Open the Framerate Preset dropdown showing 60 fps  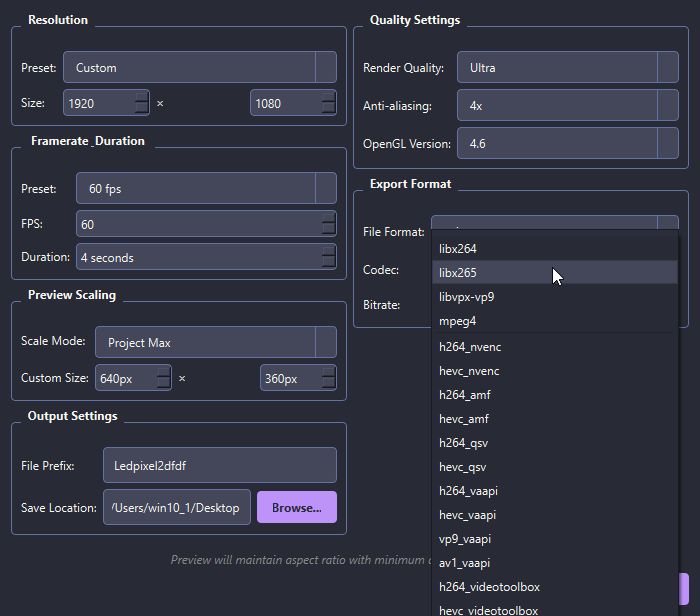(206, 188)
